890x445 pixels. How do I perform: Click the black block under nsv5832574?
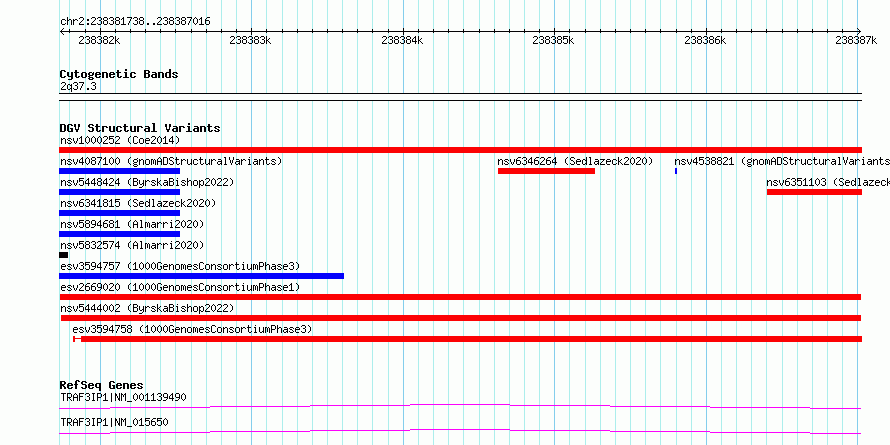64,255
